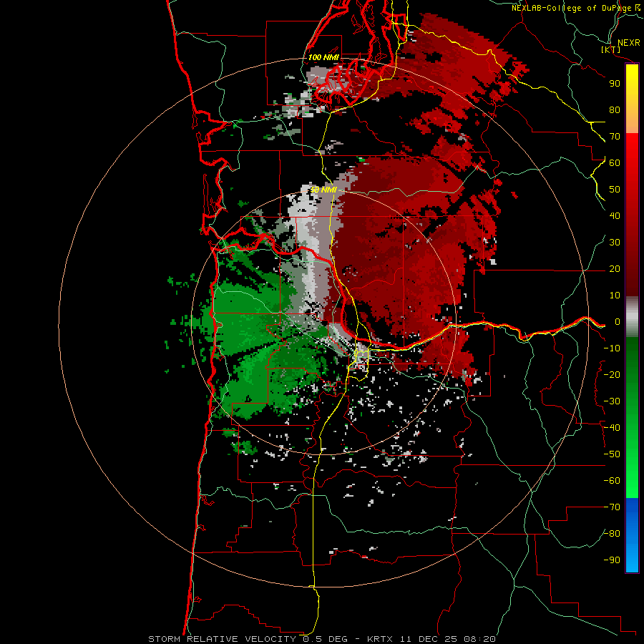
Task: Click the gray zero-velocity segment of the color bar
Action: 632,317
